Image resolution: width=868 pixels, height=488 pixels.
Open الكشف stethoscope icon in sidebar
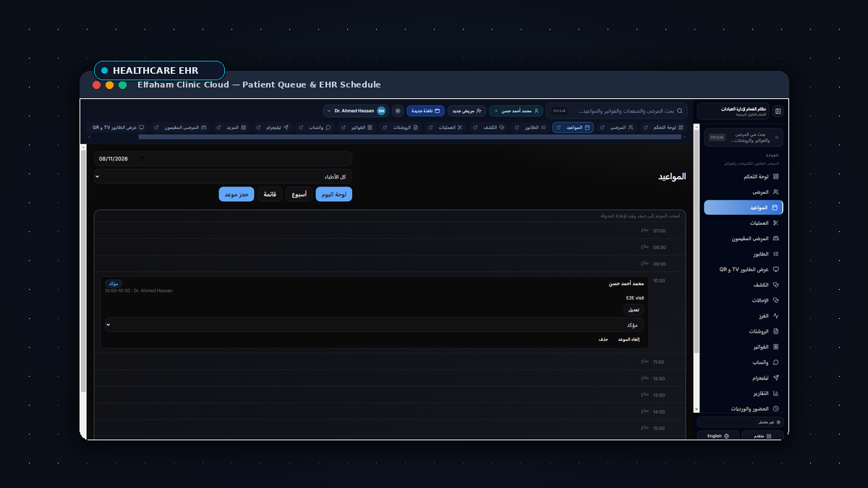(775, 285)
